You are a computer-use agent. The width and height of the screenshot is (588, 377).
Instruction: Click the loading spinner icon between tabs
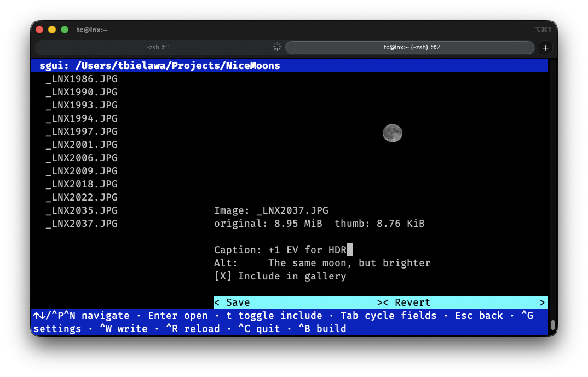[x=277, y=47]
